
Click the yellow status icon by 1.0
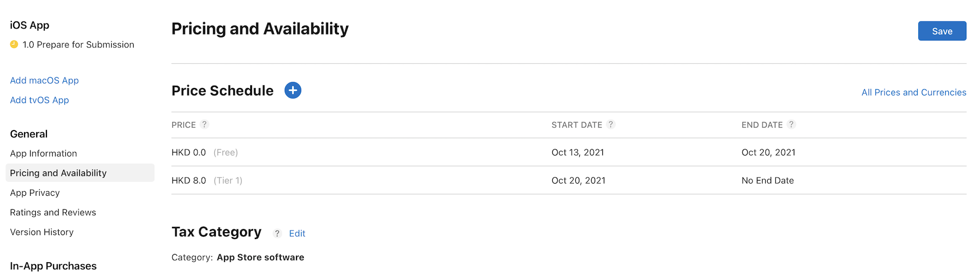click(14, 44)
